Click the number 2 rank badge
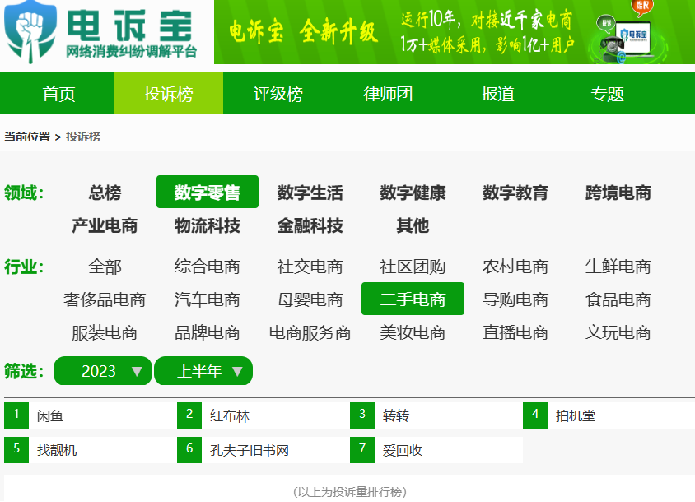The height and width of the screenshot is (502, 695). tap(189, 414)
